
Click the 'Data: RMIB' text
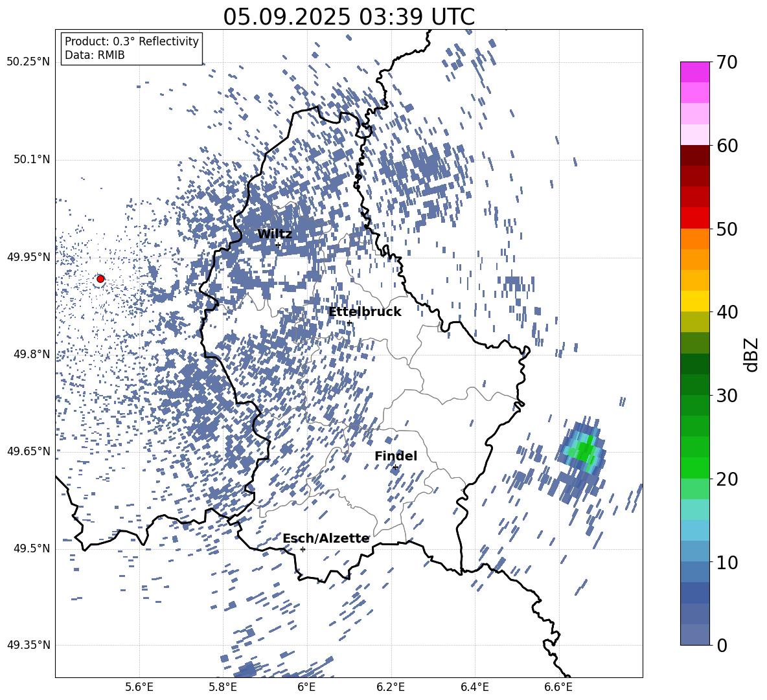point(95,55)
